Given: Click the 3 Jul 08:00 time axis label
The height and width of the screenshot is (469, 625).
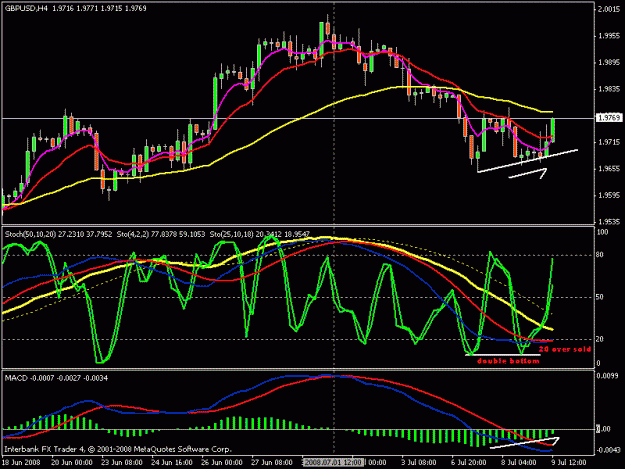Looking at the screenshot, I should coord(419,463).
